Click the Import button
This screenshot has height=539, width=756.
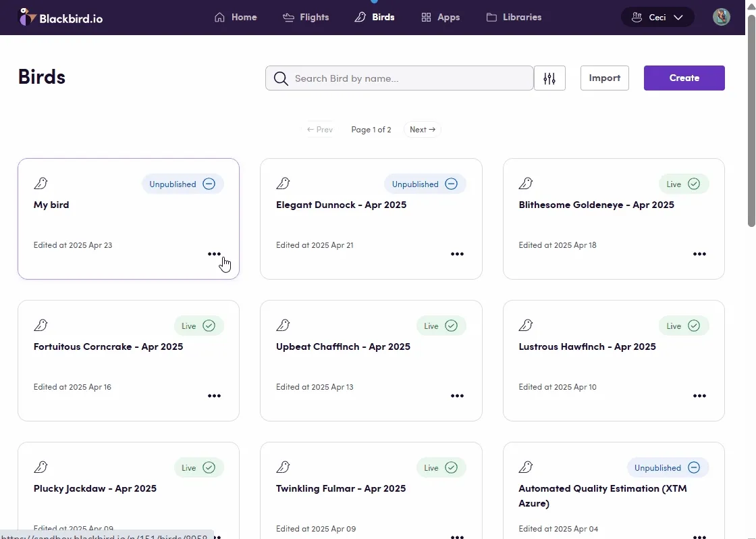click(x=604, y=78)
